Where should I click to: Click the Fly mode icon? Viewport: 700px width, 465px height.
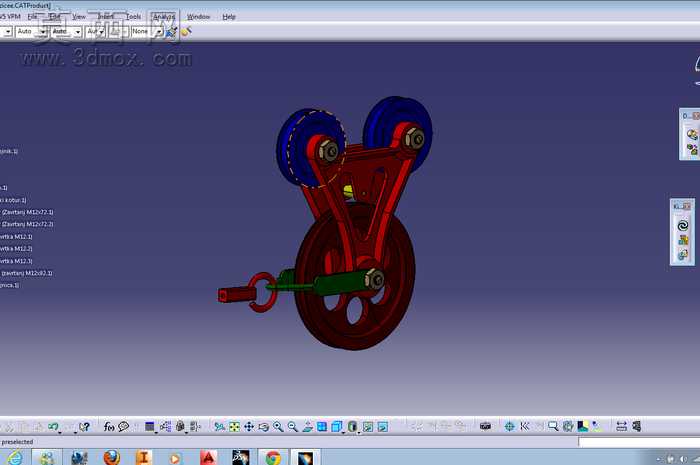coord(219,427)
